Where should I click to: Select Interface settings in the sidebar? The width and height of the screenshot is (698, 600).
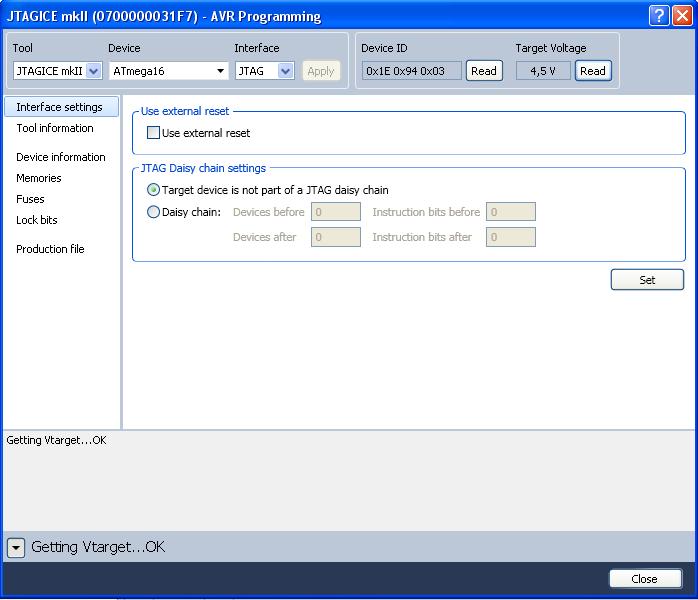tap(61, 107)
